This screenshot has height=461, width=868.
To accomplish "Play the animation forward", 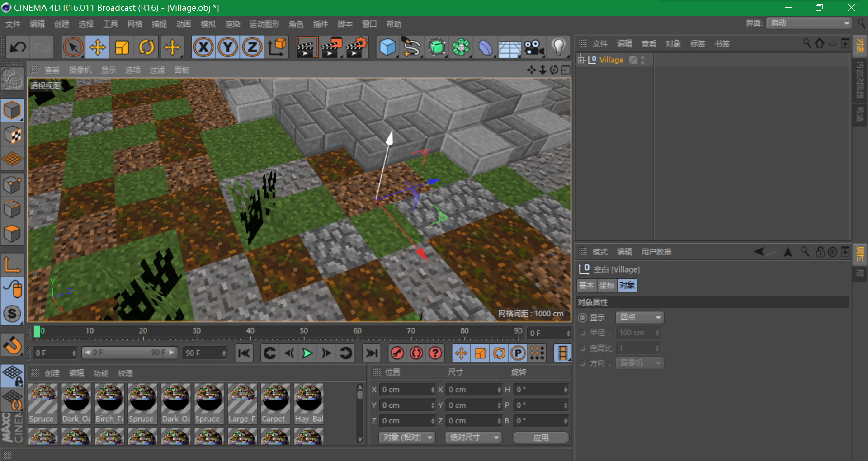I will (x=307, y=353).
